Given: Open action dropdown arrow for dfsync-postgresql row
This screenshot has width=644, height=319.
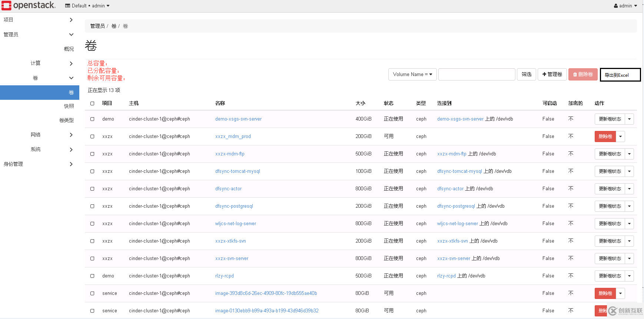Looking at the screenshot, I should tap(629, 206).
